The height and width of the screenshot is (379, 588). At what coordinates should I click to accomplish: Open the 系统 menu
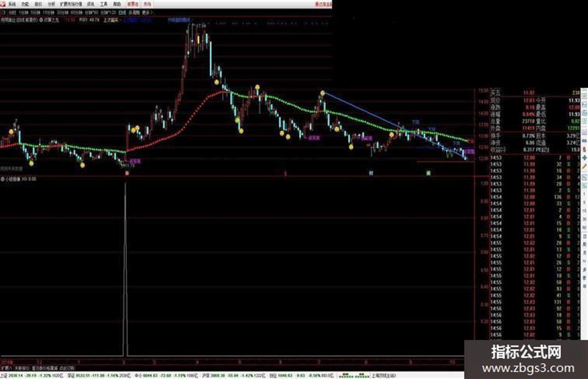[x=12, y=4]
